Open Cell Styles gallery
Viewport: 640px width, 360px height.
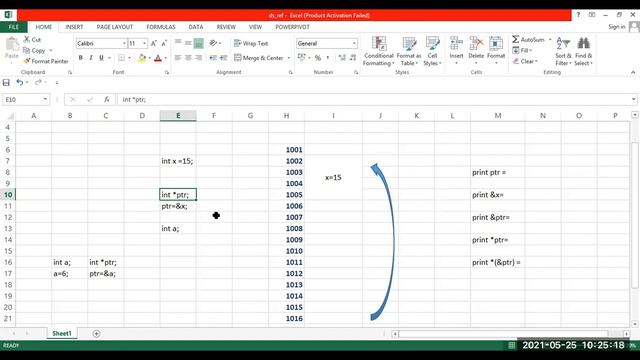coord(432,51)
